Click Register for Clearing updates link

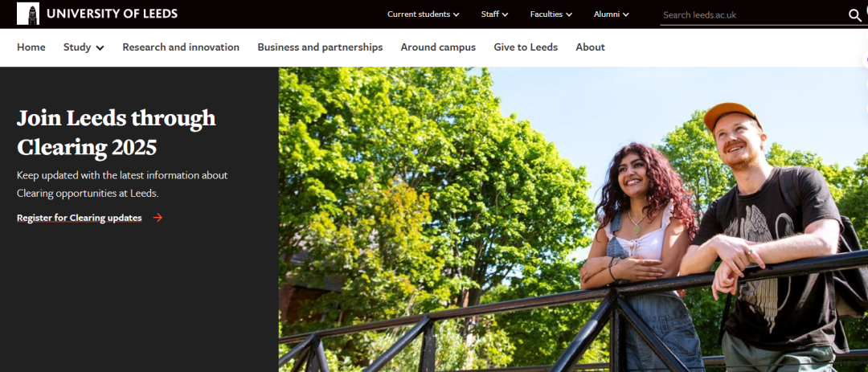pos(79,218)
